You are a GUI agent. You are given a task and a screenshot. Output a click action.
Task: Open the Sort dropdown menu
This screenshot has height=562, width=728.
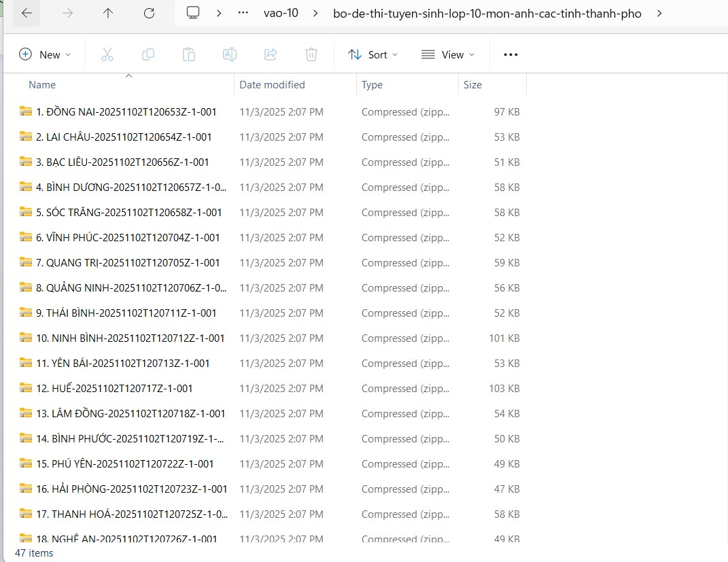tap(372, 55)
